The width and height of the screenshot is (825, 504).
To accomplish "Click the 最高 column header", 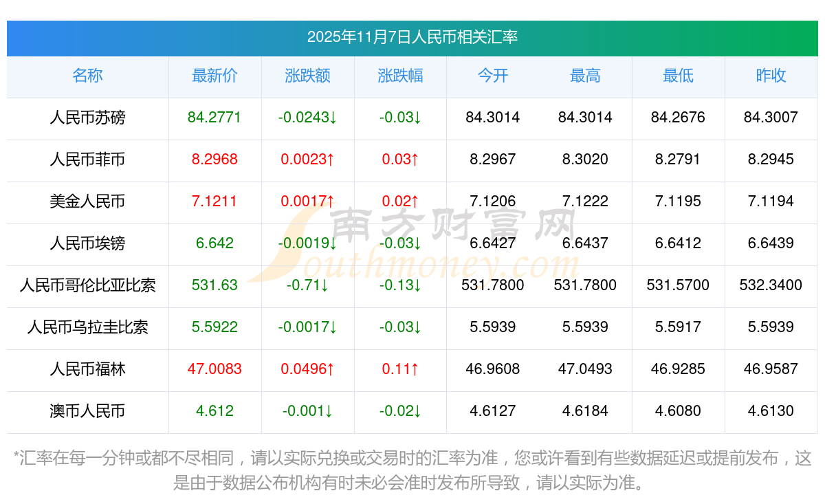I will (x=585, y=76).
